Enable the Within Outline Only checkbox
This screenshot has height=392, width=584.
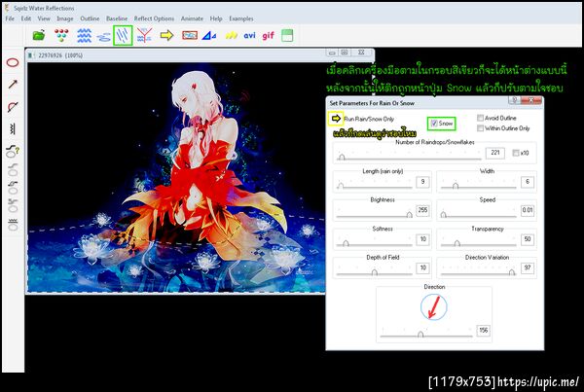tap(481, 128)
